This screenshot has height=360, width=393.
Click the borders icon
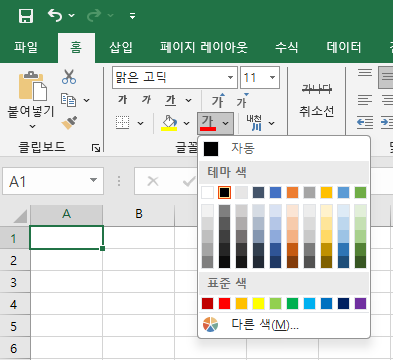pyautogui.click(x=122, y=123)
